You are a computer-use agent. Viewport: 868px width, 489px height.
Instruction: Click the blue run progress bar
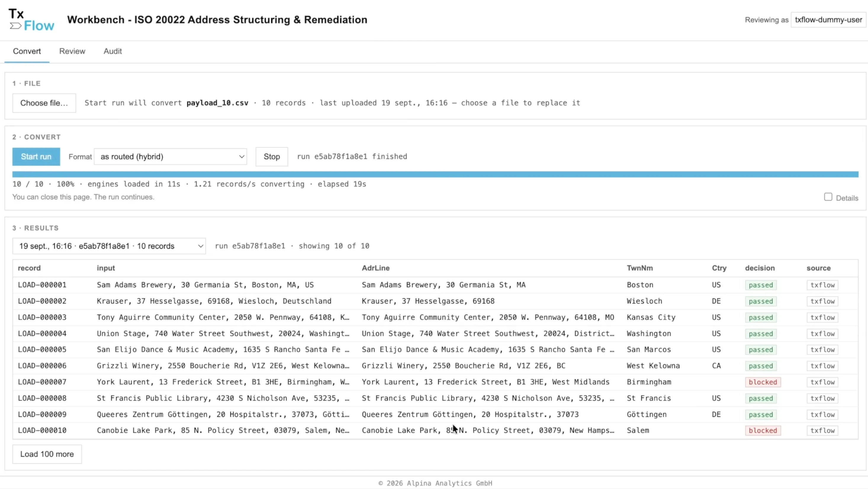(435, 174)
